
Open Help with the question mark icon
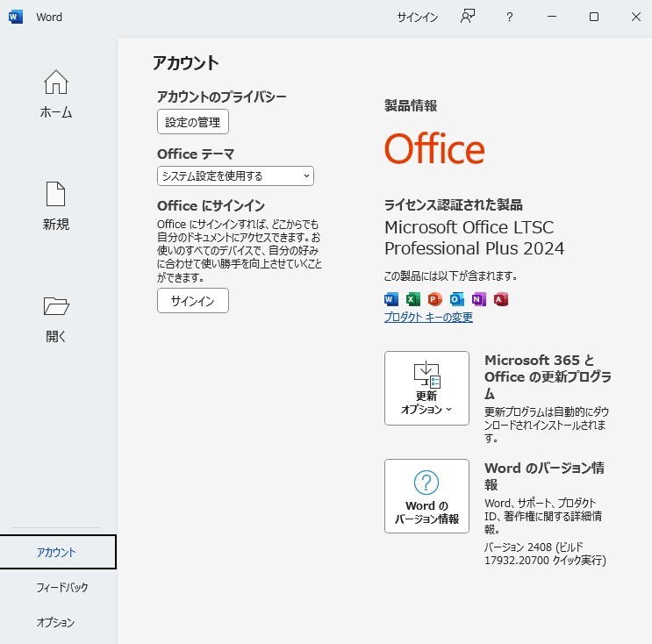510,17
